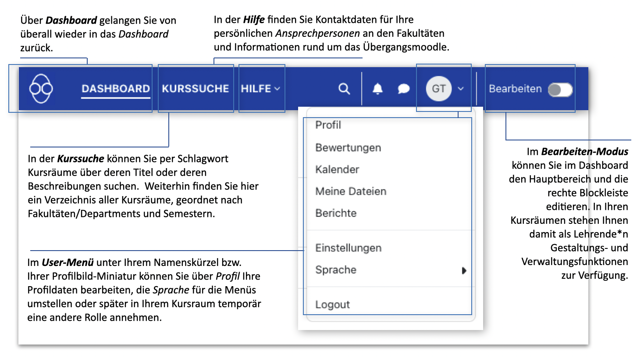Open Einstellungen in the user menu
This screenshot has height=359, width=644.
click(348, 248)
